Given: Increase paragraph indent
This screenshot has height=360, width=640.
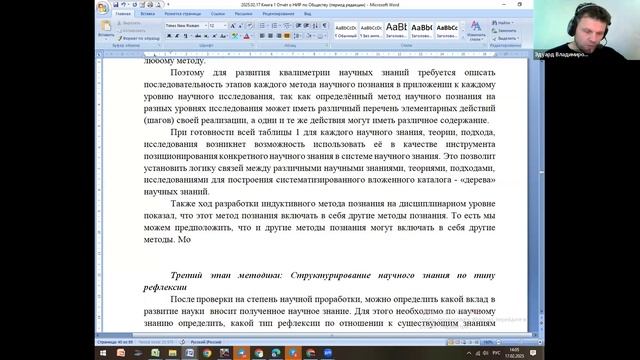Looking at the screenshot, I should point(307,26).
